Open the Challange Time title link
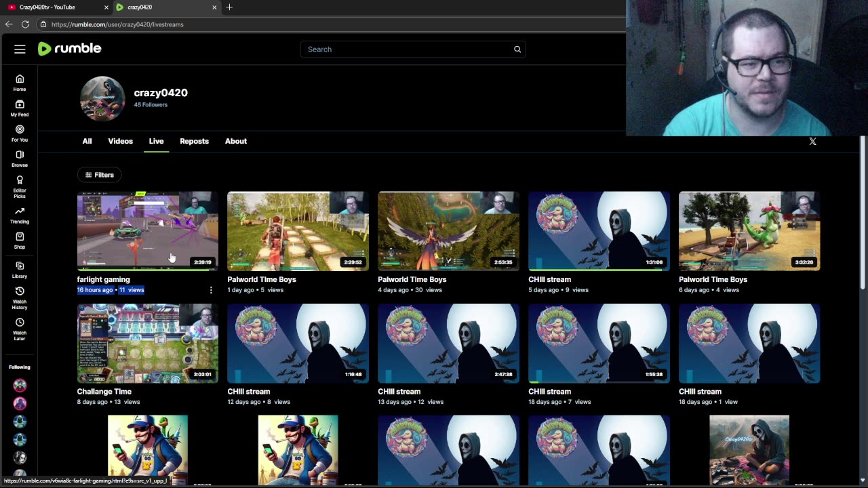The width and height of the screenshot is (868, 488). click(x=104, y=392)
